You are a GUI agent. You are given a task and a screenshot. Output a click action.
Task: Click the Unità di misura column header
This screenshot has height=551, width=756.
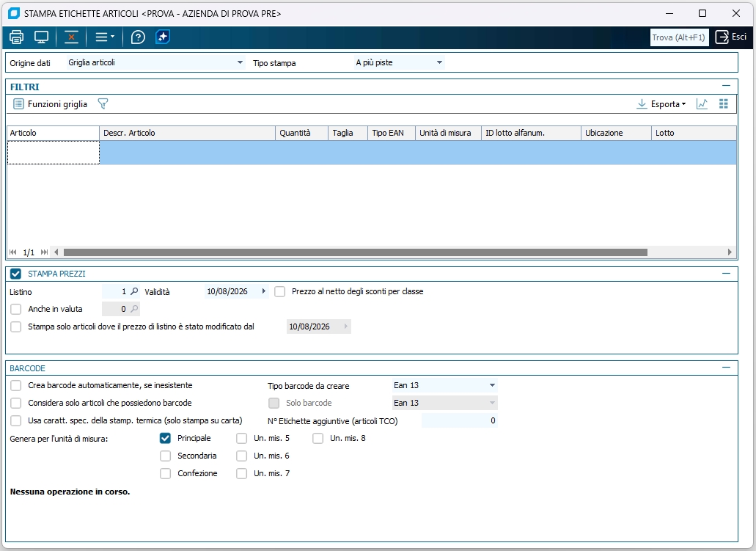click(x=448, y=134)
